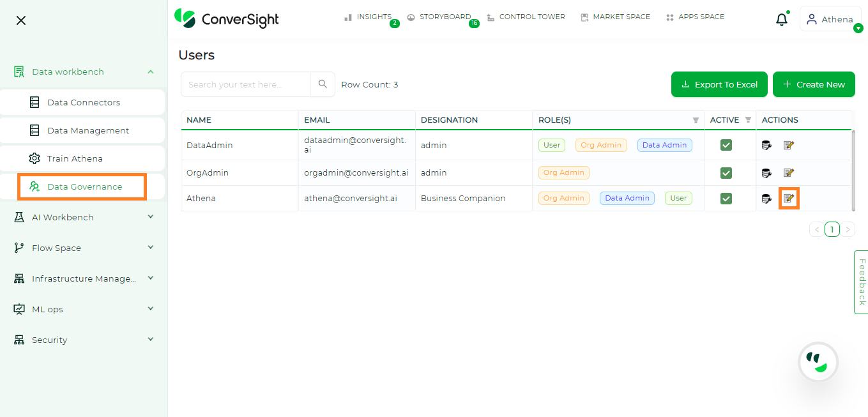Uncheck Active status for OrgAdmin
The image size is (868, 417).
[x=726, y=172]
